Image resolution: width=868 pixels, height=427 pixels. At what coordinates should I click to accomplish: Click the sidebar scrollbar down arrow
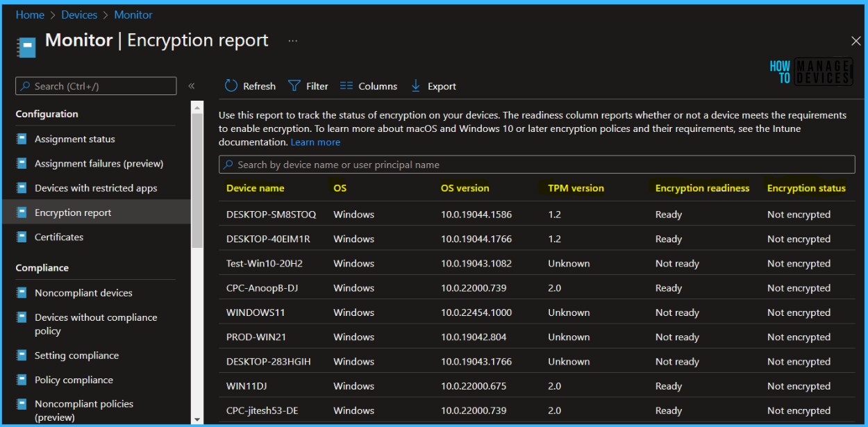(x=197, y=419)
